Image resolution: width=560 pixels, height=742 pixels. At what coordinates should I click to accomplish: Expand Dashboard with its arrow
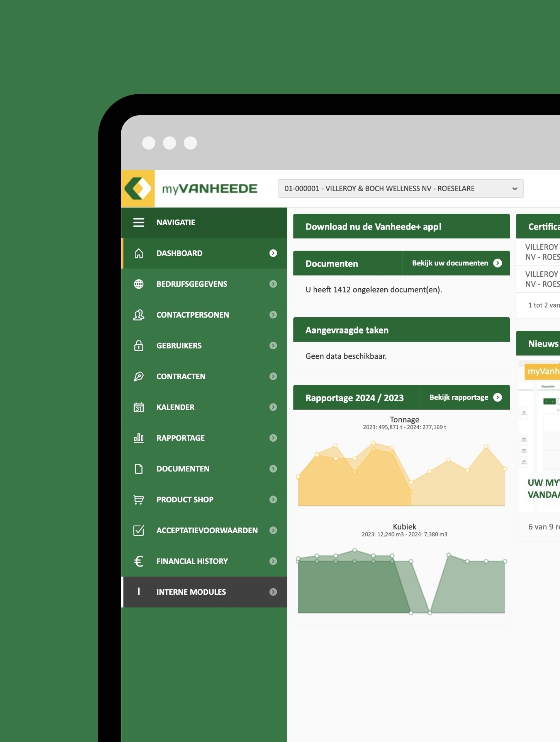click(x=273, y=253)
